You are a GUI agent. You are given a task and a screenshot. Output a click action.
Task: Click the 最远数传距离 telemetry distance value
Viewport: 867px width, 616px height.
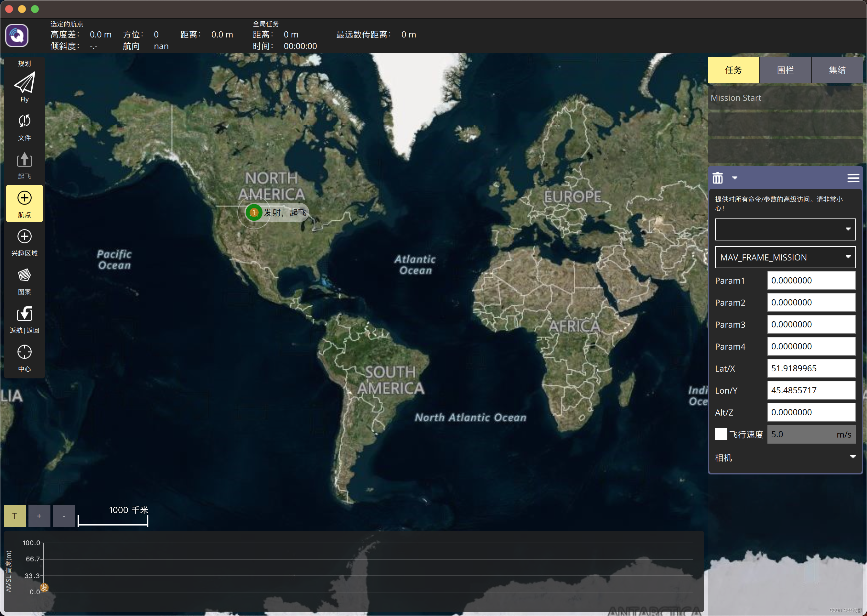(x=409, y=35)
